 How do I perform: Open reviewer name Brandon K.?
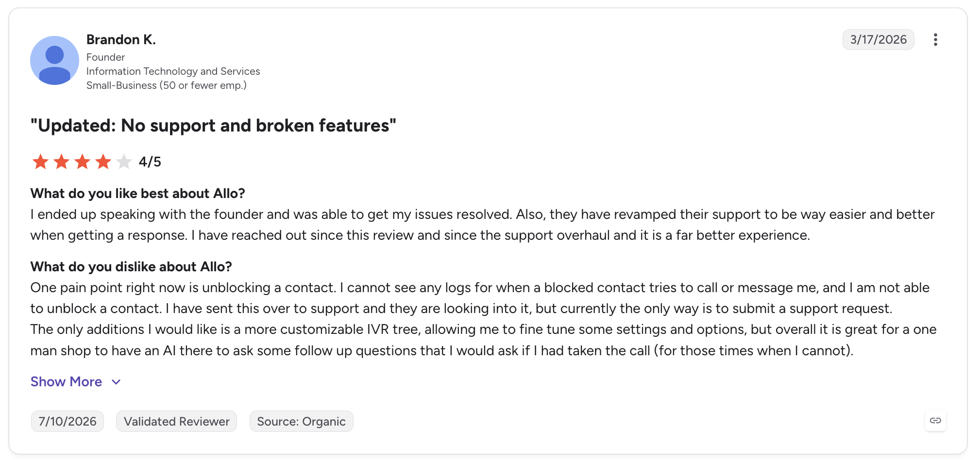(121, 39)
